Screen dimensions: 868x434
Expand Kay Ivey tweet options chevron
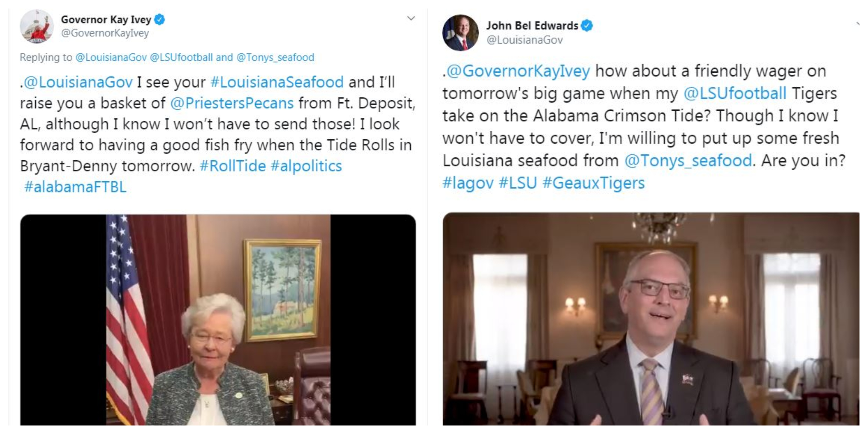[411, 18]
